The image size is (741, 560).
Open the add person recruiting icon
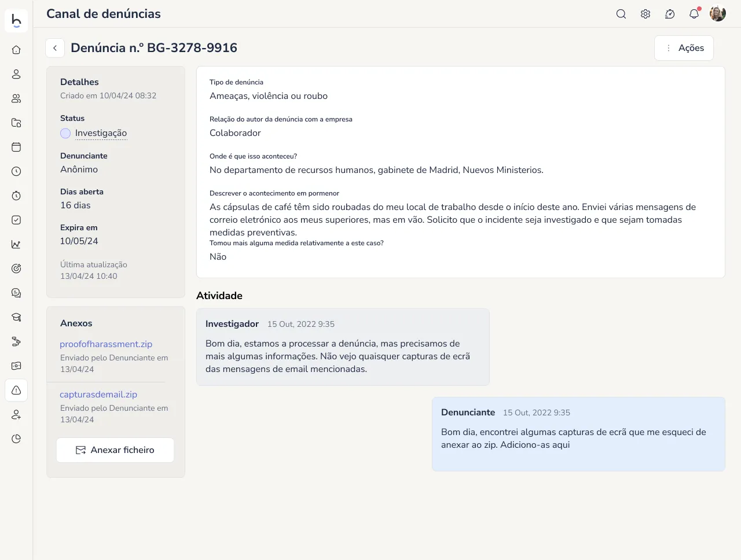point(16,414)
